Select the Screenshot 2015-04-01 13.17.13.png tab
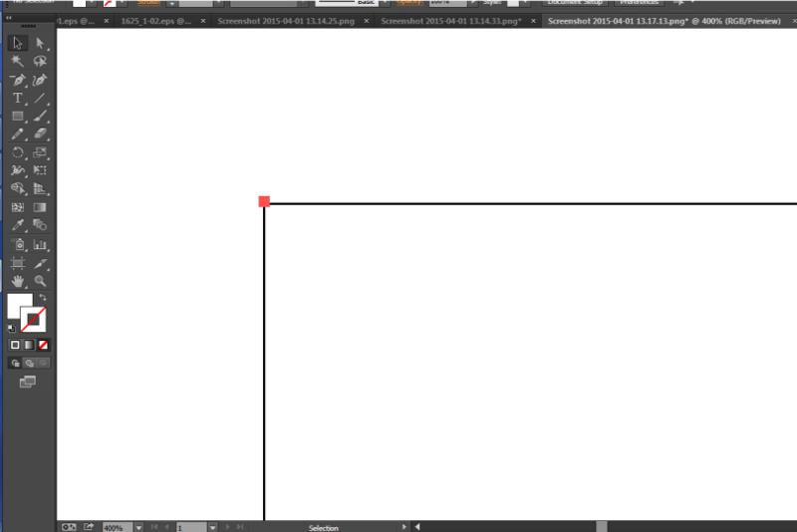797x532 pixels. tap(664, 21)
